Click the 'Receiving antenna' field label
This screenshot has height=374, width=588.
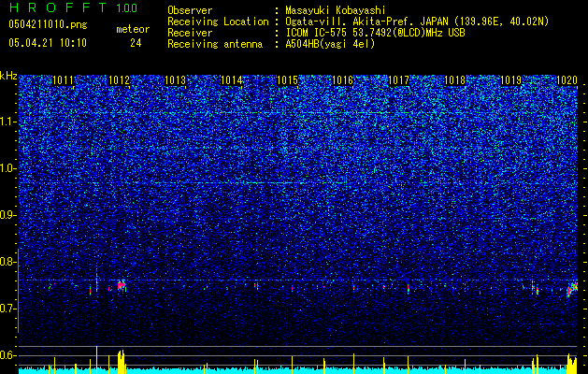tap(215, 44)
